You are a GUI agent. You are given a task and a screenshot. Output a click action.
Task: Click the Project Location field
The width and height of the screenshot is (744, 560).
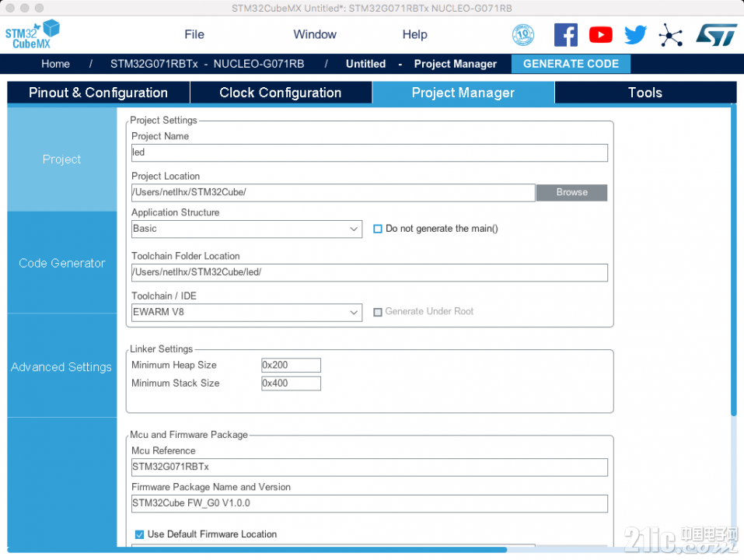coord(333,193)
